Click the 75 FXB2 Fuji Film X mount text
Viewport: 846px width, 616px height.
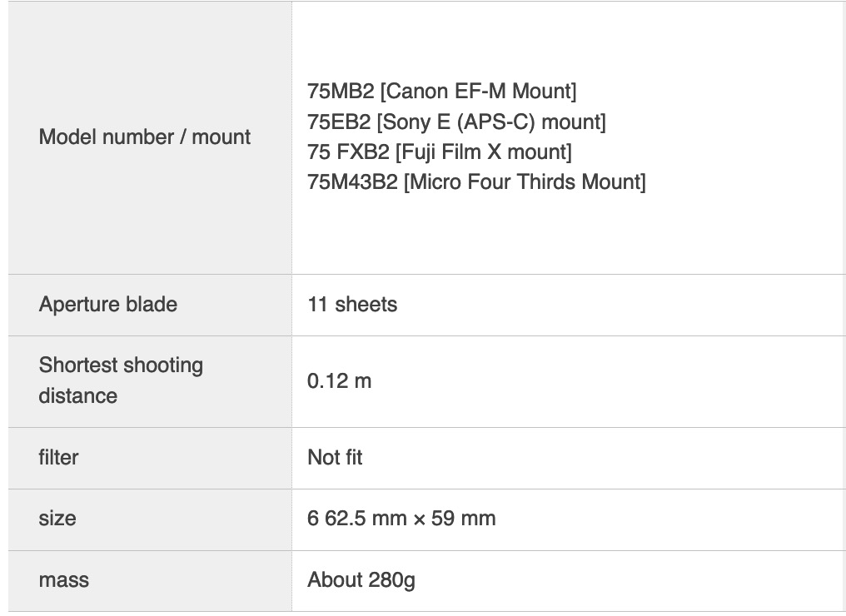coord(439,152)
